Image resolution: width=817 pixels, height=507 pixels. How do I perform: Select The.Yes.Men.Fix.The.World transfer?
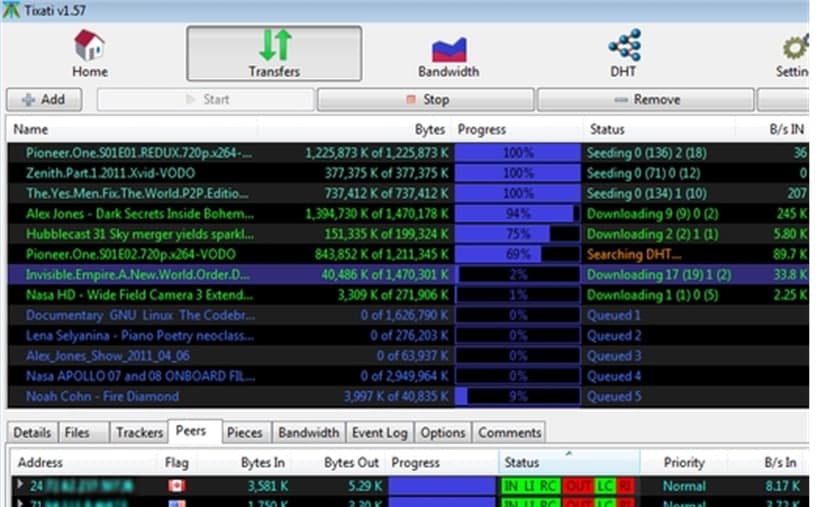[408, 193]
